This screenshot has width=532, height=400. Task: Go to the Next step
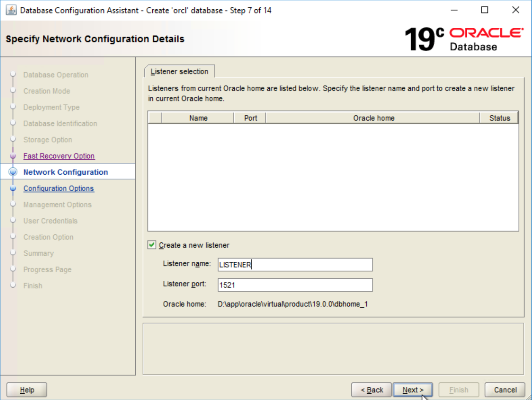tap(413, 390)
